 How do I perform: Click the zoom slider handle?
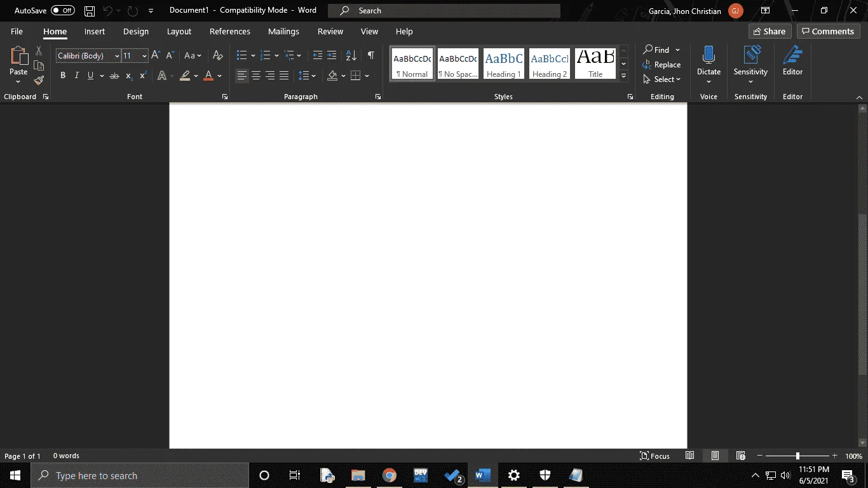797,456
